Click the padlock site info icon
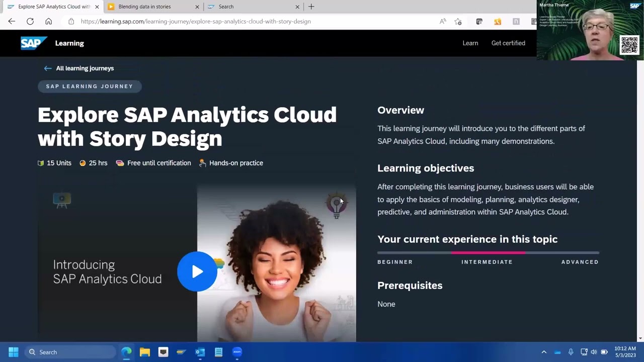644x362 pixels. [x=71, y=21]
